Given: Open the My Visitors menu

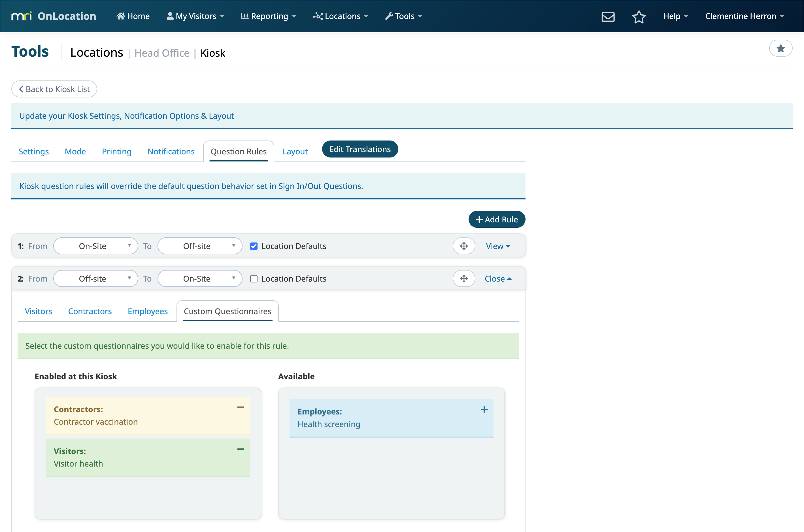Looking at the screenshot, I should coord(195,16).
